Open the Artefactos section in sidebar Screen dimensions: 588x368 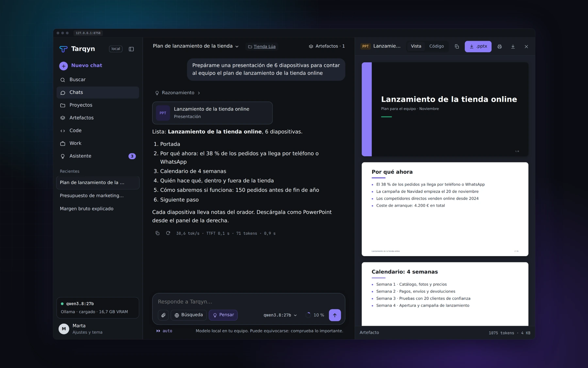98,118
